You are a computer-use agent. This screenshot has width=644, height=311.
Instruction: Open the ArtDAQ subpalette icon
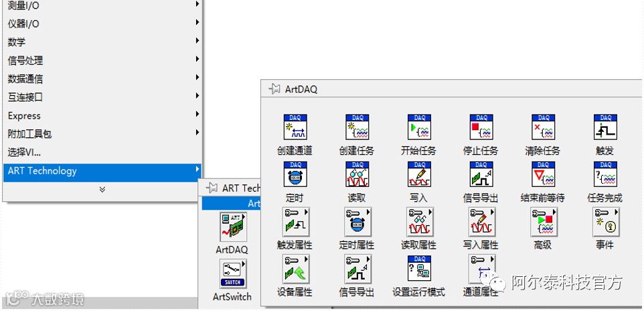coord(233,227)
